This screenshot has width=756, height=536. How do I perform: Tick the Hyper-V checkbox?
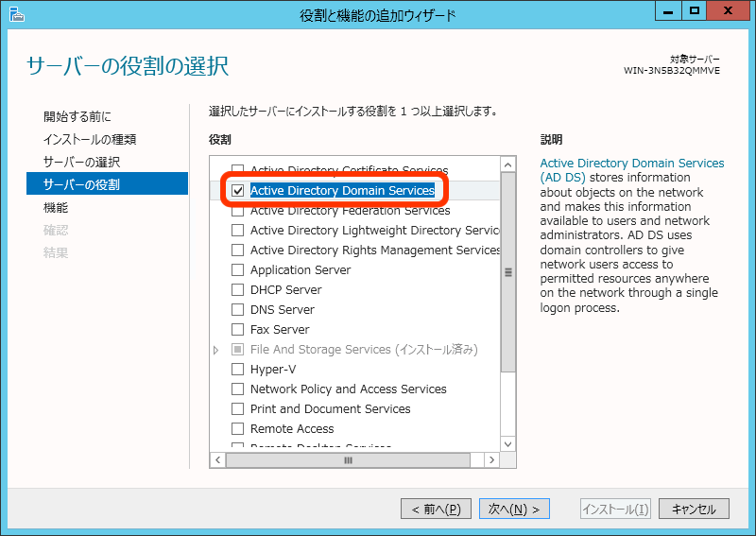click(238, 369)
